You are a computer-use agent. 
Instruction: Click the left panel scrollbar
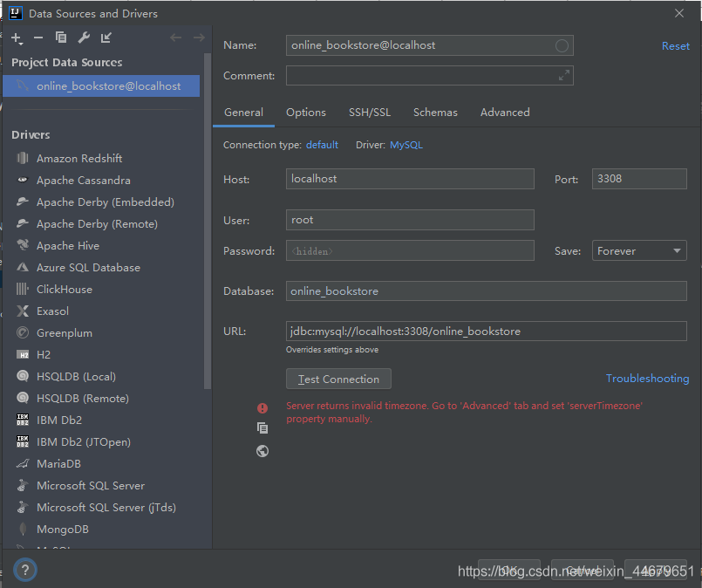pos(207,222)
